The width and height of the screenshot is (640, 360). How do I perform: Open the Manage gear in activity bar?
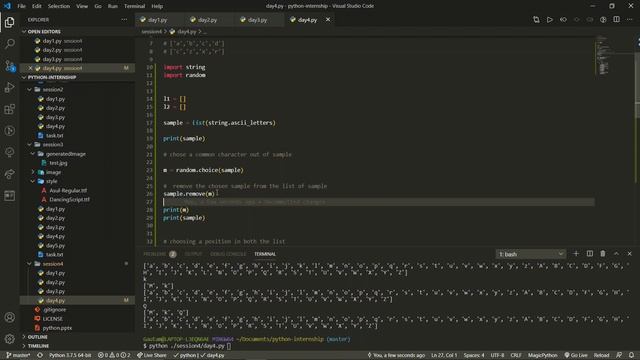coord(10,338)
